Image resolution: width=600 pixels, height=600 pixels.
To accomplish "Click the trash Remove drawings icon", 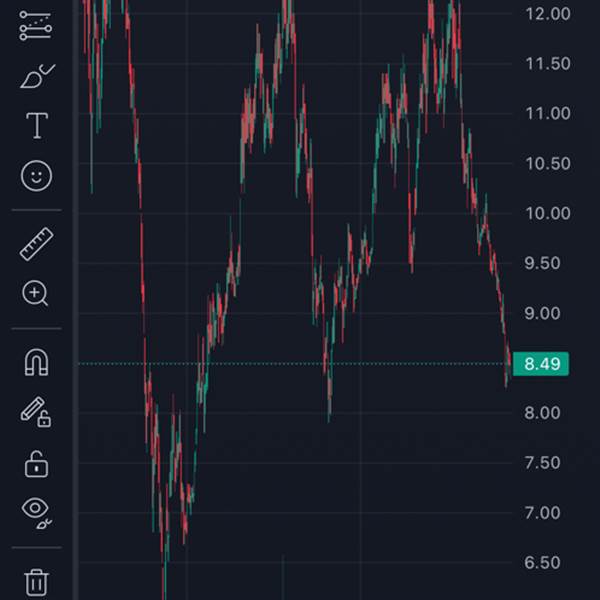I will point(36,583).
